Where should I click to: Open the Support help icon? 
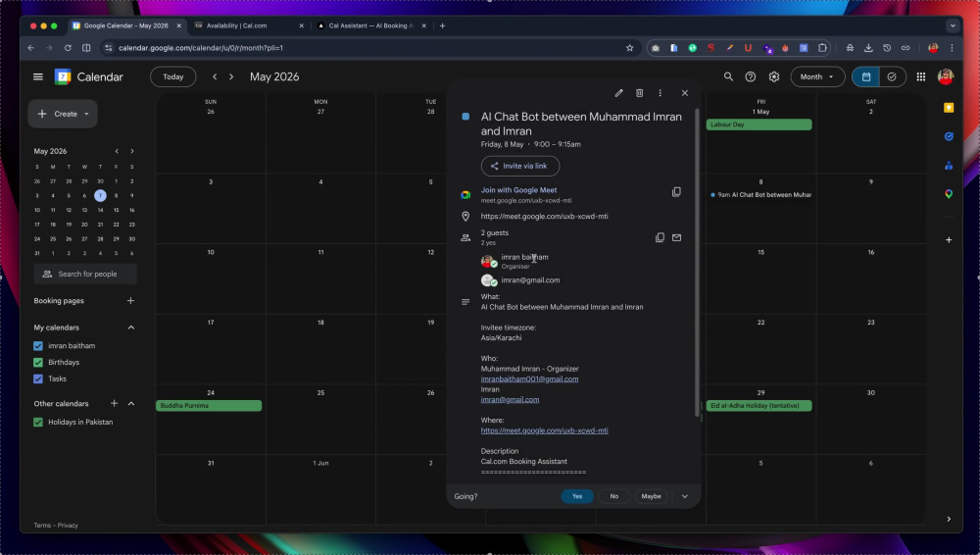(x=750, y=76)
